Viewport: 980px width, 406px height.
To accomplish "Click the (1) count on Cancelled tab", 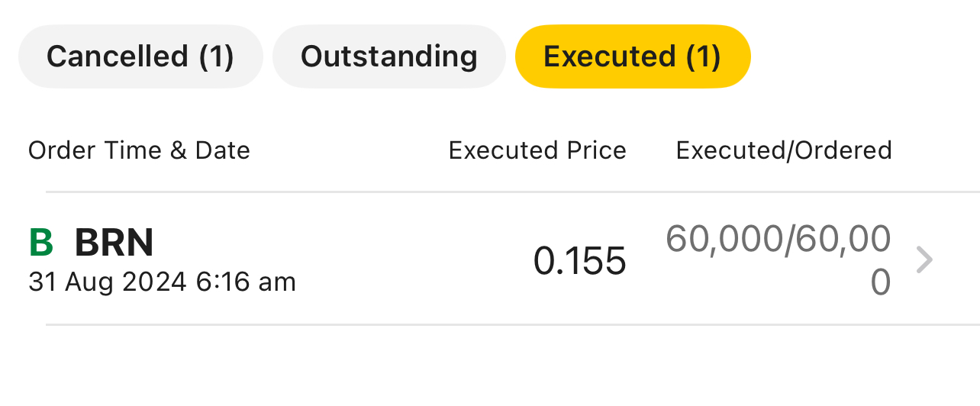I will tap(215, 56).
